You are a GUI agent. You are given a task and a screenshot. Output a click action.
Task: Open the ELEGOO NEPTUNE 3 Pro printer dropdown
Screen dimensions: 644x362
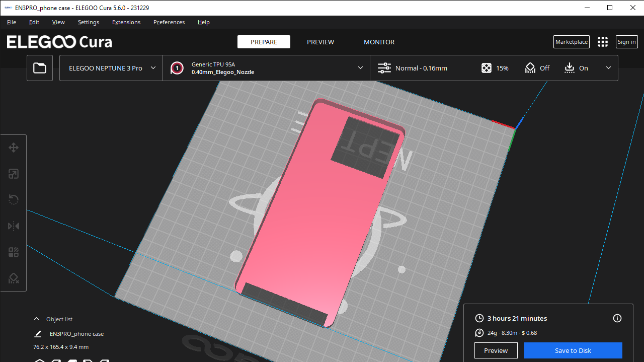(x=111, y=68)
